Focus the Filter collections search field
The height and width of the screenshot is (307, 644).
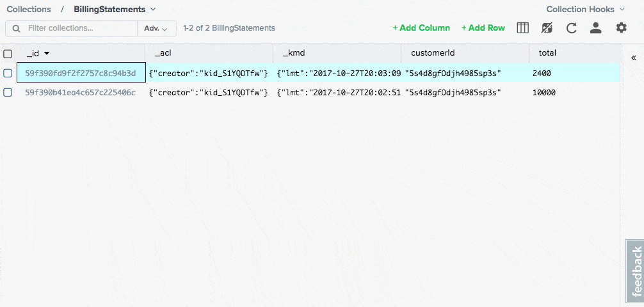pos(80,29)
